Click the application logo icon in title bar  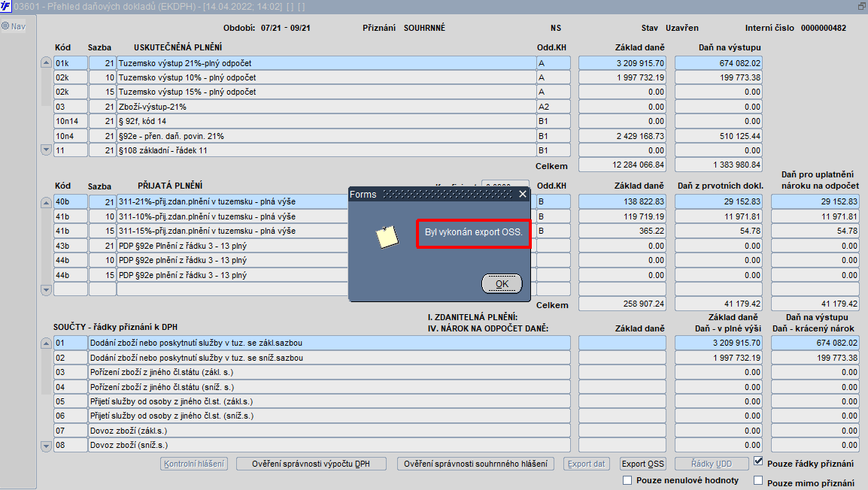click(5, 6)
